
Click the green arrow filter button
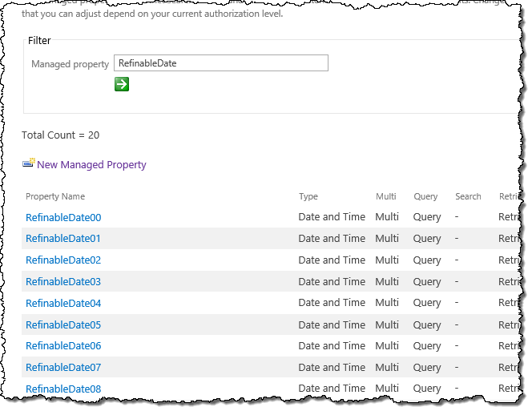coord(122,84)
